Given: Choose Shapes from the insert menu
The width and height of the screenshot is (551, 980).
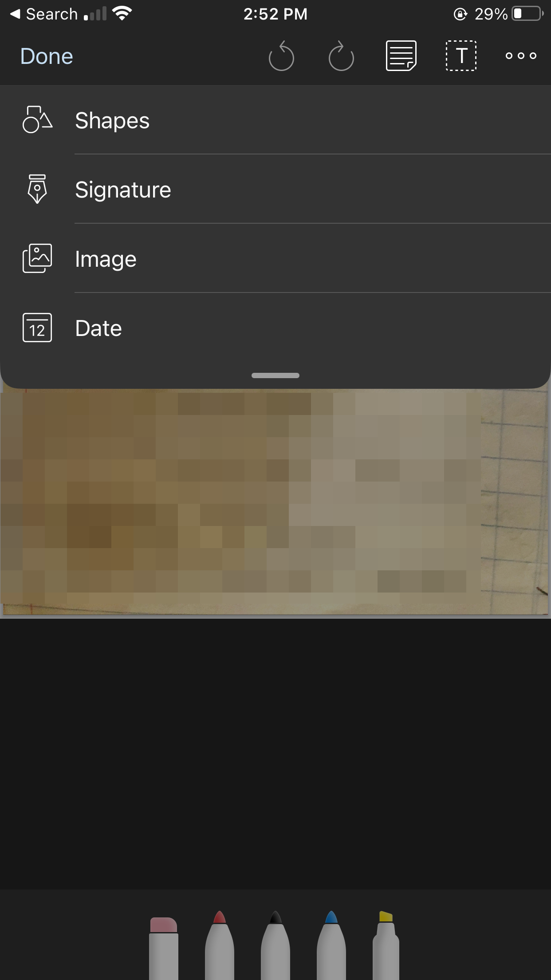Looking at the screenshot, I should pyautogui.click(x=275, y=120).
